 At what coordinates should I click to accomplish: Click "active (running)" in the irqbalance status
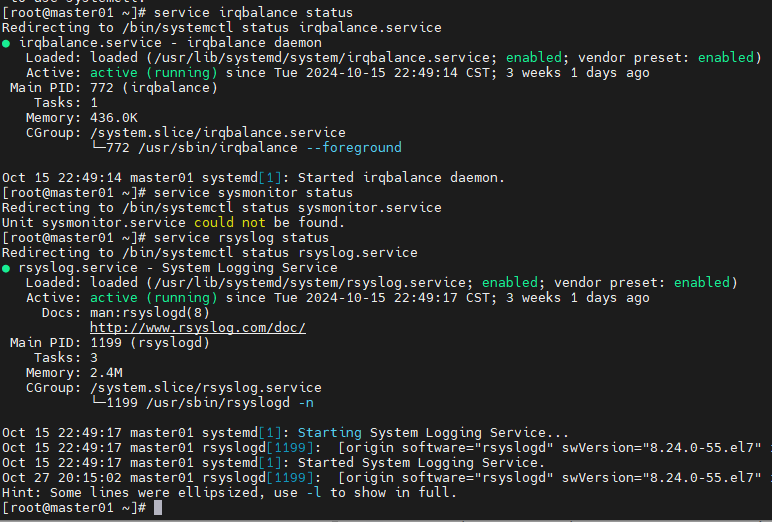(x=154, y=73)
